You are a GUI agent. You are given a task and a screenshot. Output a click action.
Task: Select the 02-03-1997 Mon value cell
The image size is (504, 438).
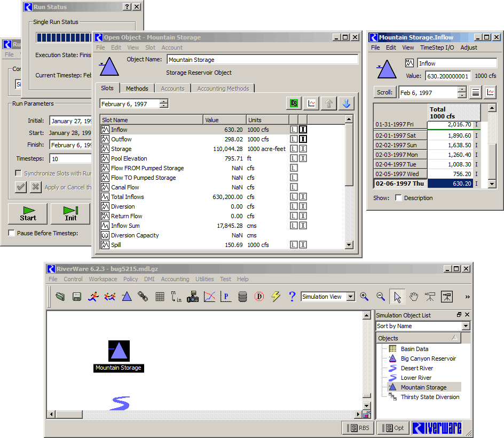click(x=450, y=155)
